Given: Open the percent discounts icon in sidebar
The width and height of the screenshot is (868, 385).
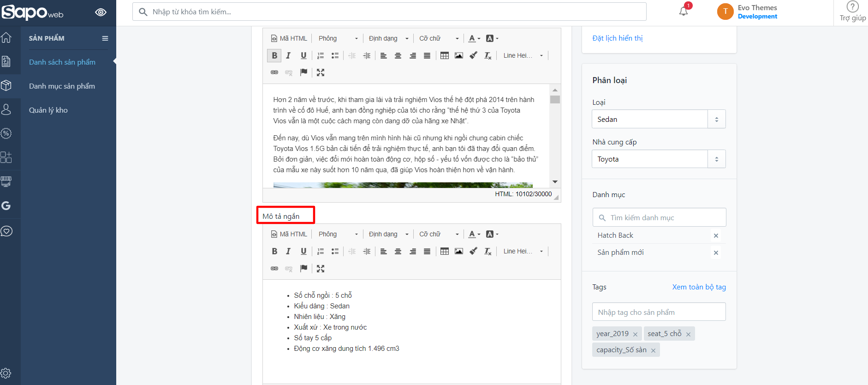Looking at the screenshot, I should [6, 133].
